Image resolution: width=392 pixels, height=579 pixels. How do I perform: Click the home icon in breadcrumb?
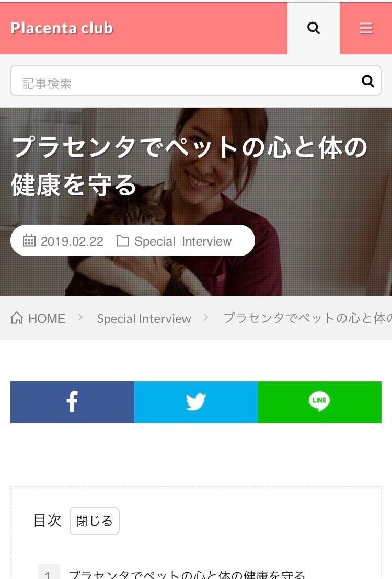click(17, 318)
